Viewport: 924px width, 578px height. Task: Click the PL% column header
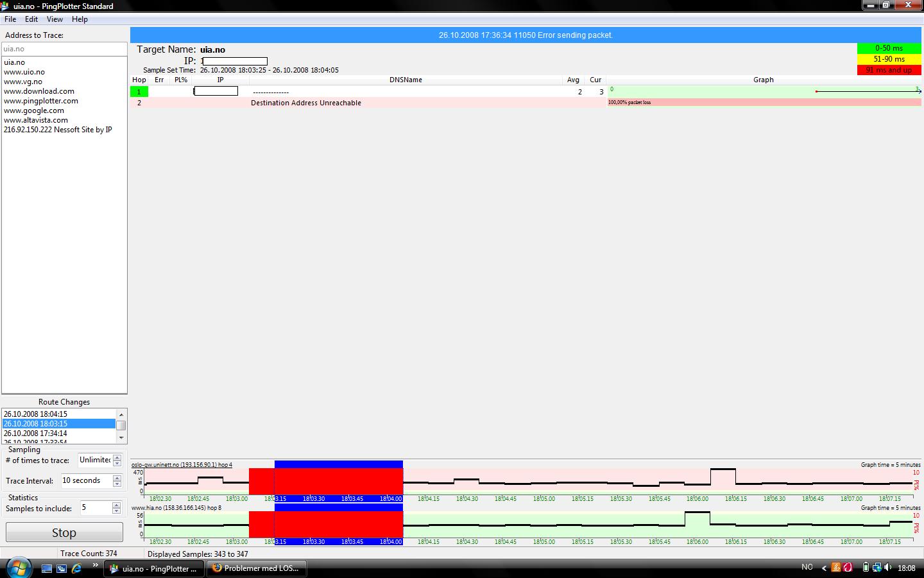181,80
